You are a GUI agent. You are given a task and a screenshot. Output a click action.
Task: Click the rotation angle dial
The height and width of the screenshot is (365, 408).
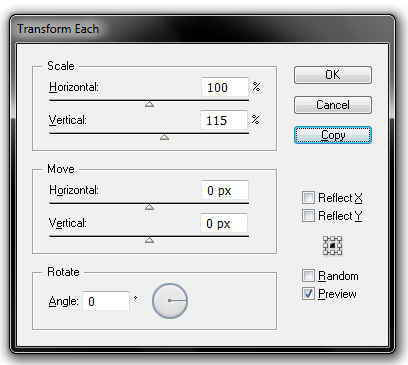coord(170,301)
